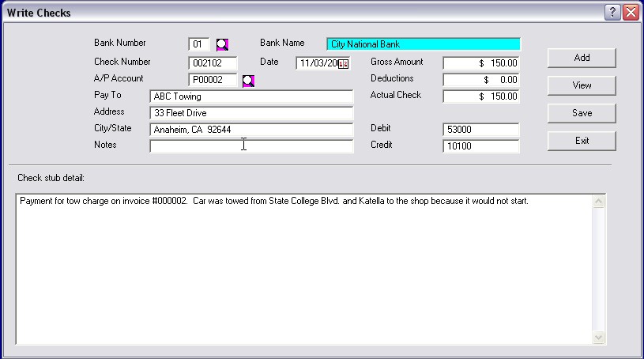Click the Deductions amount field

click(x=480, y=80)
